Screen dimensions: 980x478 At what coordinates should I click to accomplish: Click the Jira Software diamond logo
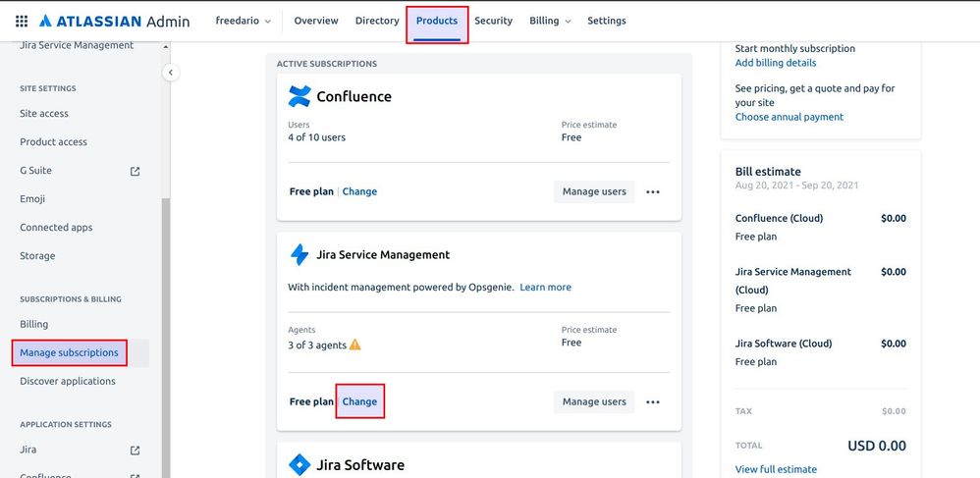[x=299, y=465]
